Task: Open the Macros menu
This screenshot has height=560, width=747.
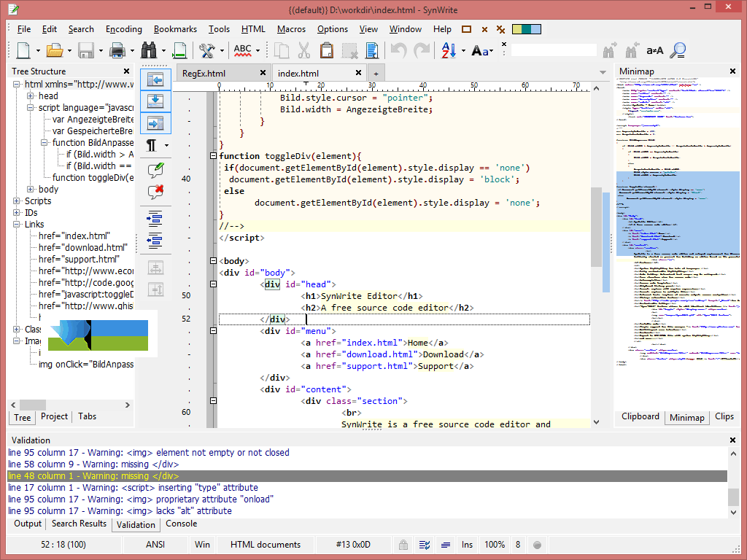Action: [x=291, y=29]
